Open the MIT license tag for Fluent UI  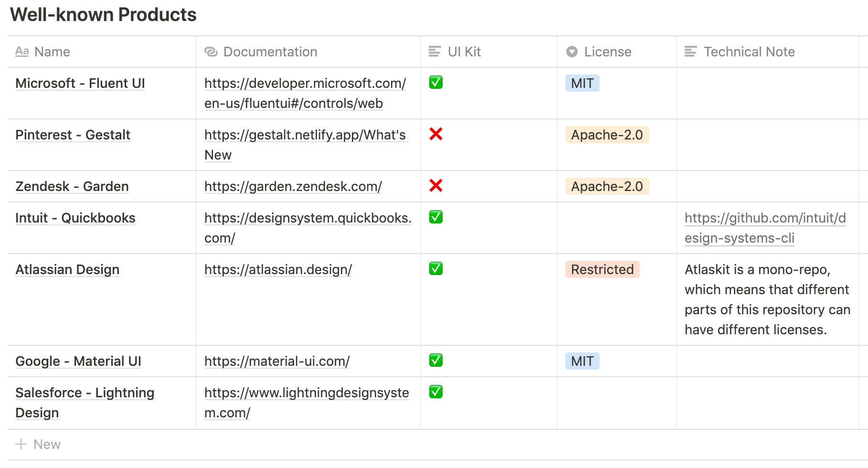tap(582, 83)
